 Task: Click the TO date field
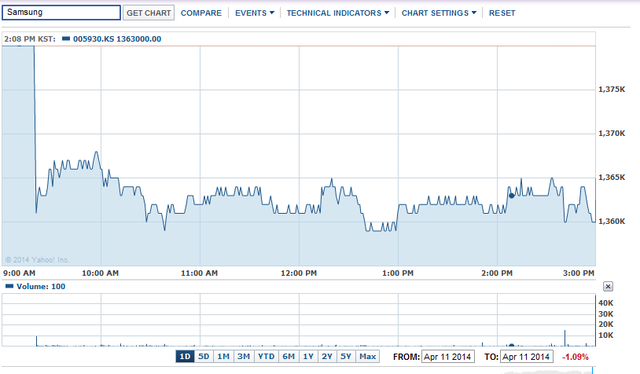pyautogui.click(x=527, y=357)
